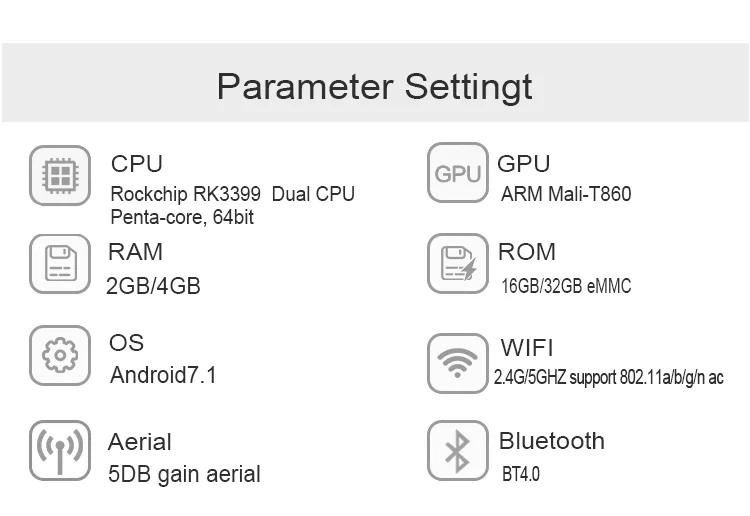
Task: Click the Parameter Settingt heading
Action: point(375,87)
